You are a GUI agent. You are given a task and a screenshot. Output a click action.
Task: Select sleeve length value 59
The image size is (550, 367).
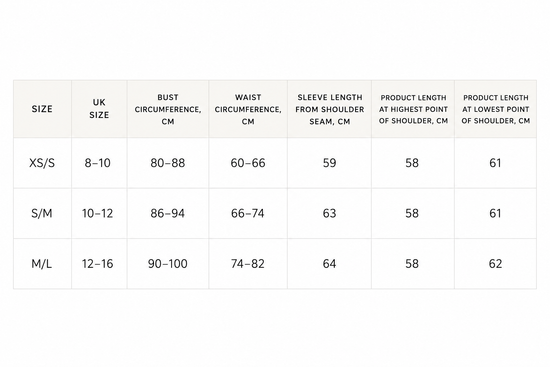coord(329,163)
